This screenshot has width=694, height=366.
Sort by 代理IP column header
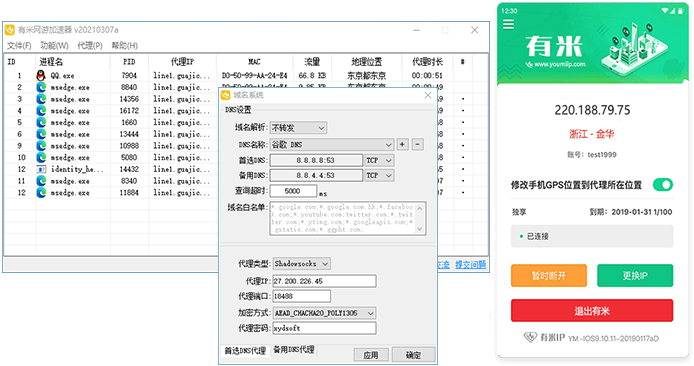pyautogui.click(x=182, y=62)
